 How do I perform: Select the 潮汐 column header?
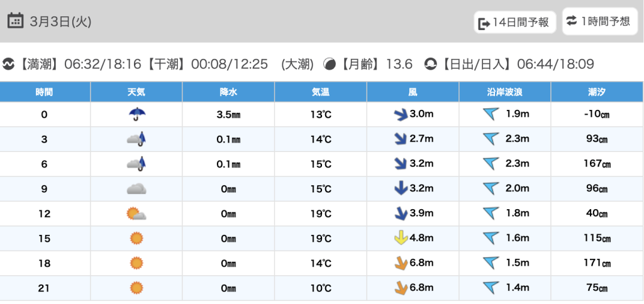[x=597, y=92]
